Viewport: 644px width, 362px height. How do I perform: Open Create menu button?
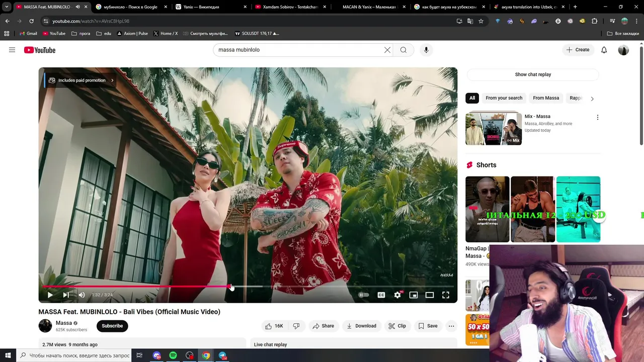tap(578, 50)
